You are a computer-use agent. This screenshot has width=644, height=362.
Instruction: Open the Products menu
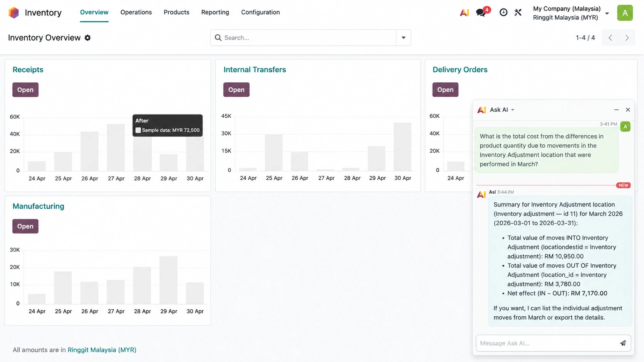176,12
